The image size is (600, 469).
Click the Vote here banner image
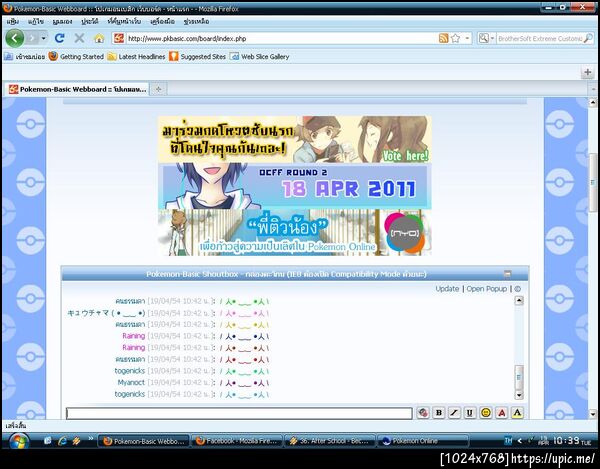[295, 139]
